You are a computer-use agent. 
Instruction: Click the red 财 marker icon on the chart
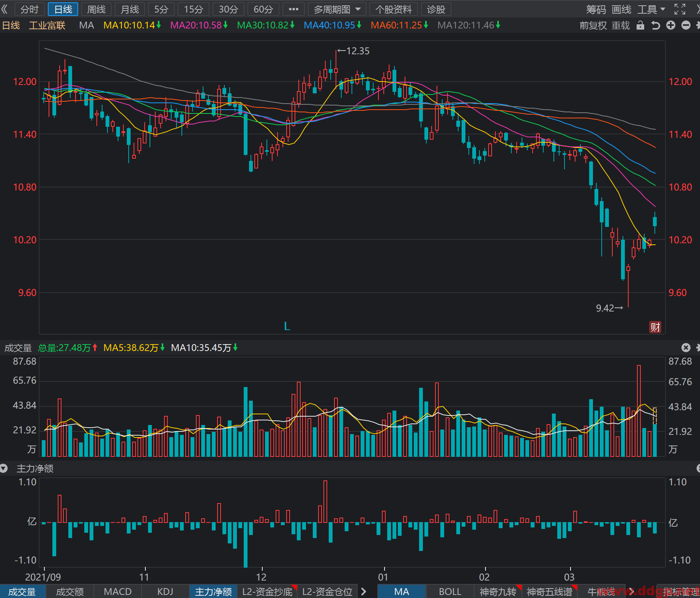click(x=655, y=327)
